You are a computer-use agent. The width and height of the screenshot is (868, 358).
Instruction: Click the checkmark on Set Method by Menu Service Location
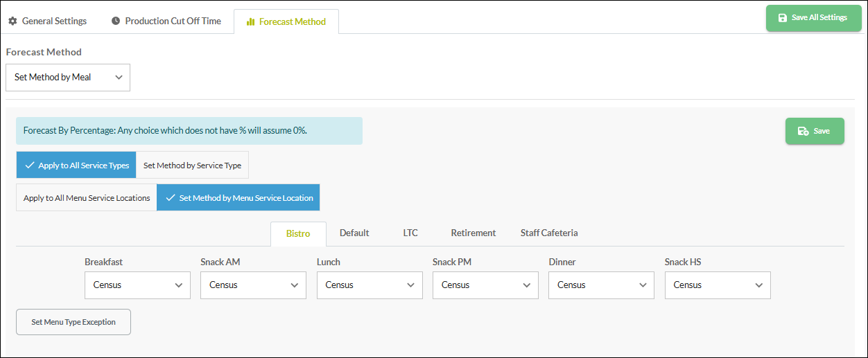tap(170, 198)
